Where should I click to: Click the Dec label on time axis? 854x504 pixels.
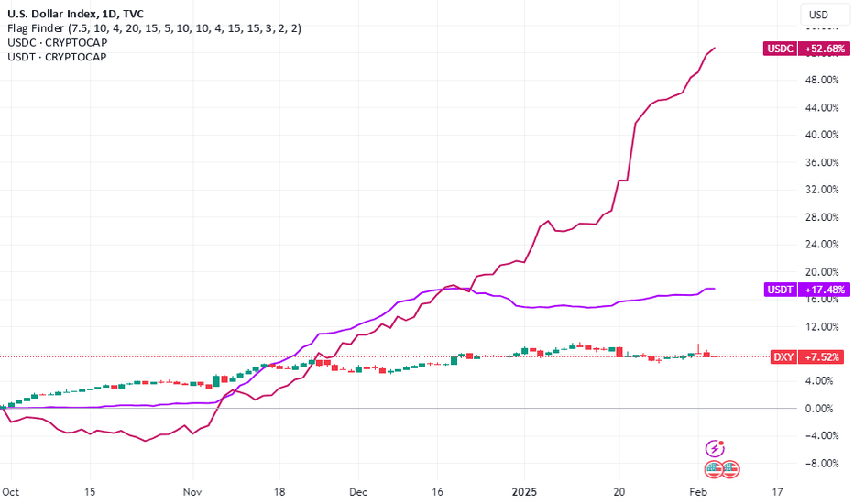[358, 492]
